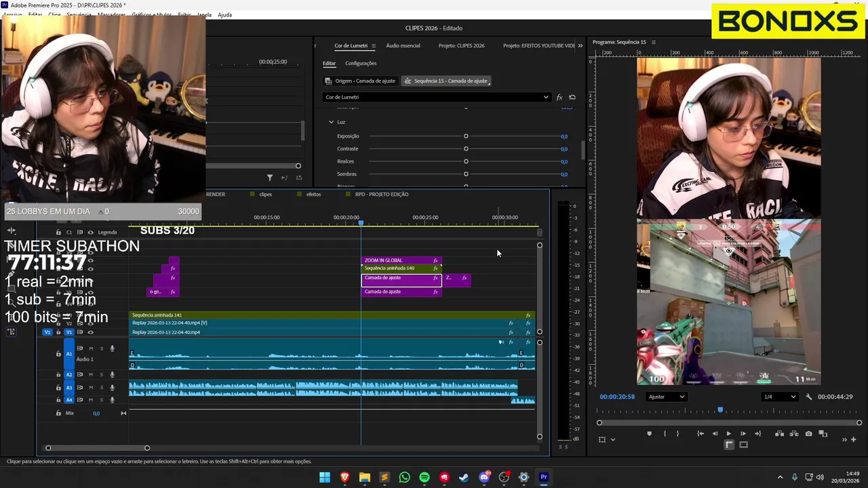Open Projeto: EFEITOS YOUTUBE tab
The width and height of the screenshot is (868, 488).
point(538,46)
